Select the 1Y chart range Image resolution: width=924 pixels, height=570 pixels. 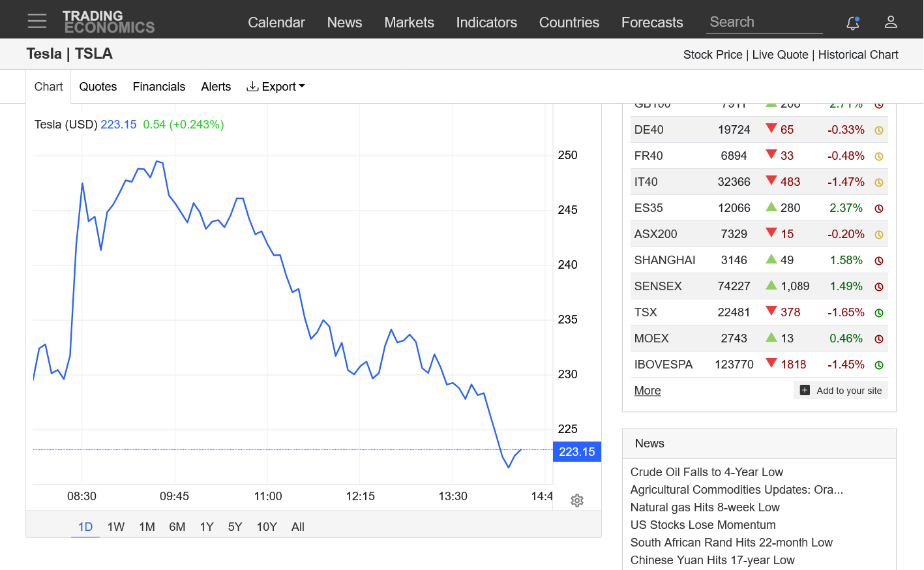pos(207,527)
